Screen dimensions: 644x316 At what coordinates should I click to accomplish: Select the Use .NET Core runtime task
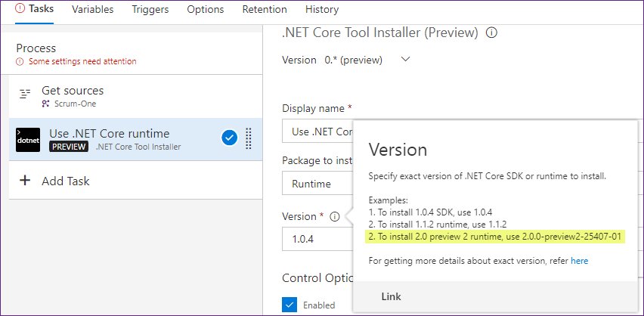[135, 139]
